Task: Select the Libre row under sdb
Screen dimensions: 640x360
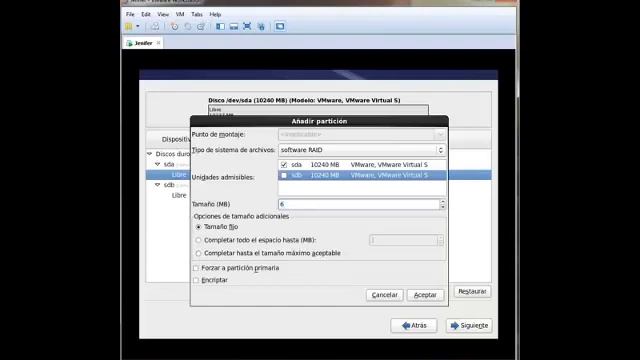Action: (x=179, y=196)
